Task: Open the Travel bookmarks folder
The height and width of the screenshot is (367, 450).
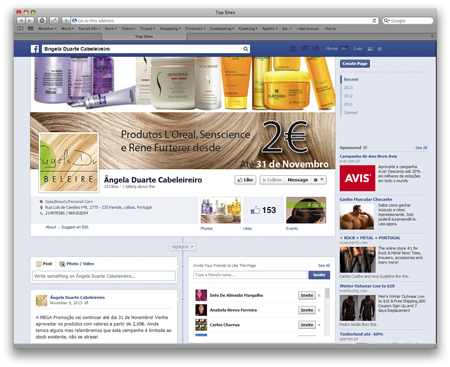Action: click(x=147, y=29)
